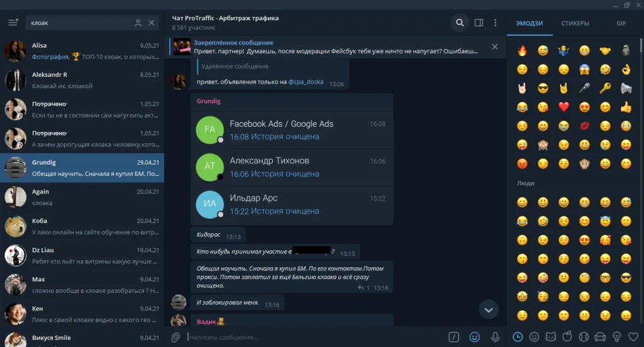Focus the 'Написать сообщение...' message field
Screen dimensions: 644x347
point(316,337)
